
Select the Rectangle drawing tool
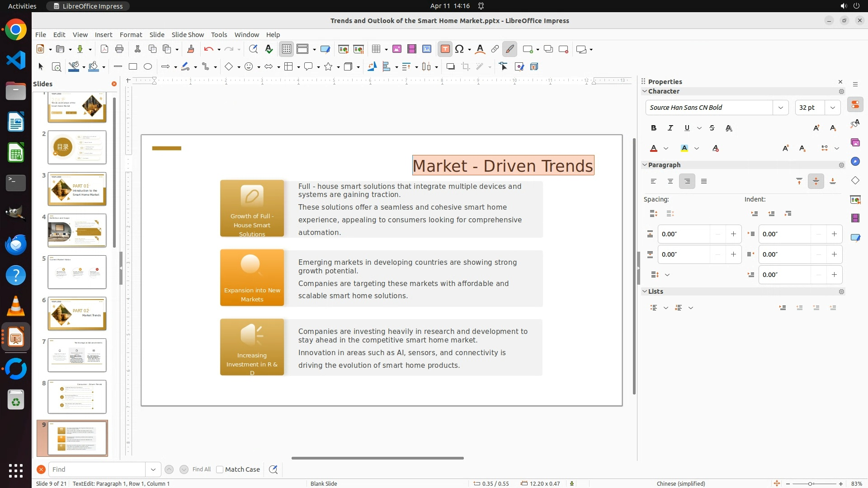tap(133, 67)
